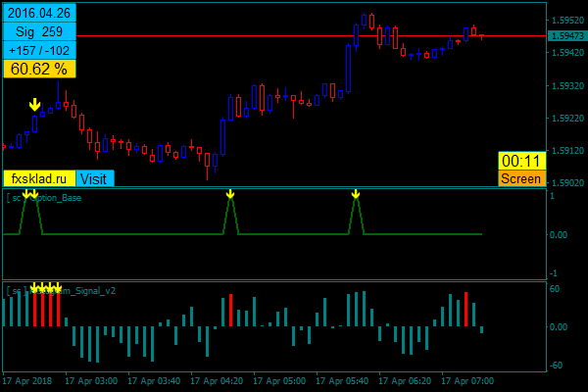
Task: Click the Option_Base signal arrow near 04:20
Action: [230, 194]
